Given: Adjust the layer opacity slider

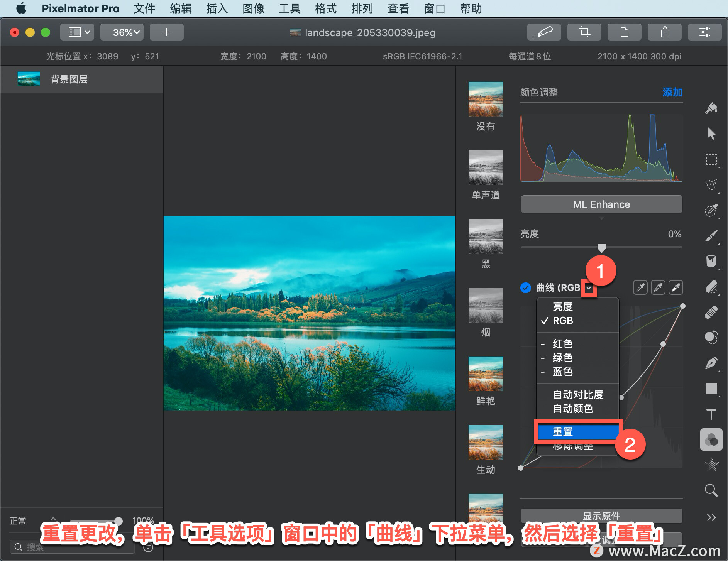Looking at the screenshot, I should click(119, 521).
